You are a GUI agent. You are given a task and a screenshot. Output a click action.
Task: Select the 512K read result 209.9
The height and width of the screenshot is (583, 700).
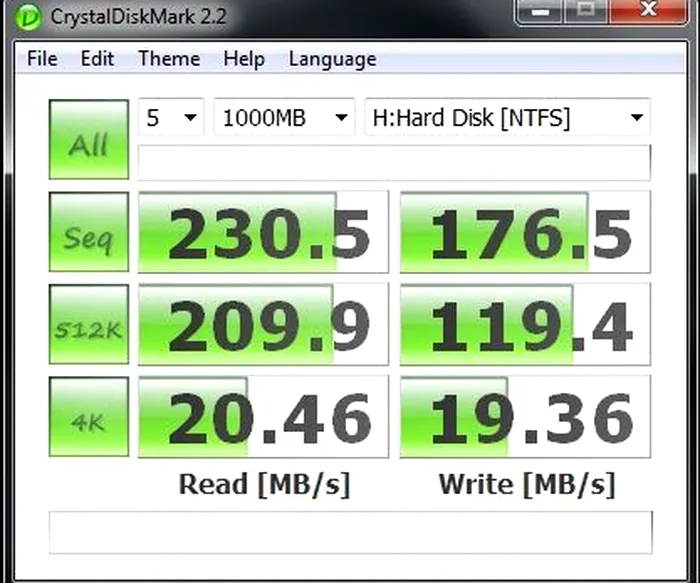(263, 324)
